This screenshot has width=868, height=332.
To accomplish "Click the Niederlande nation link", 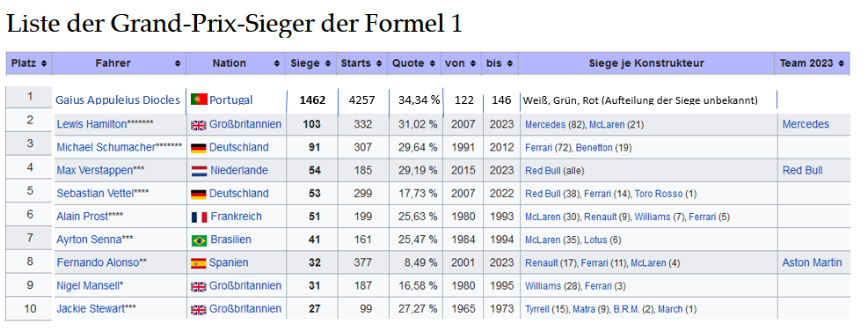I will (x=239, y=171).
